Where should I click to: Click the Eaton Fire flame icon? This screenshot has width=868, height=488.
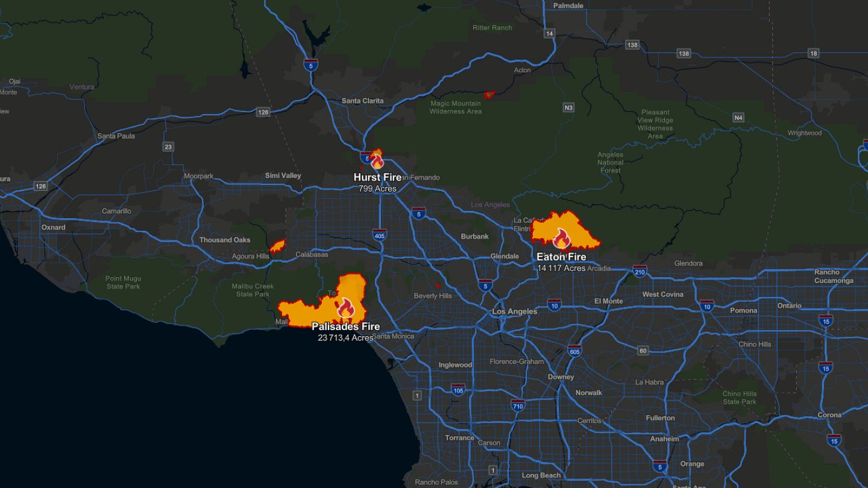tap(561, 239)
